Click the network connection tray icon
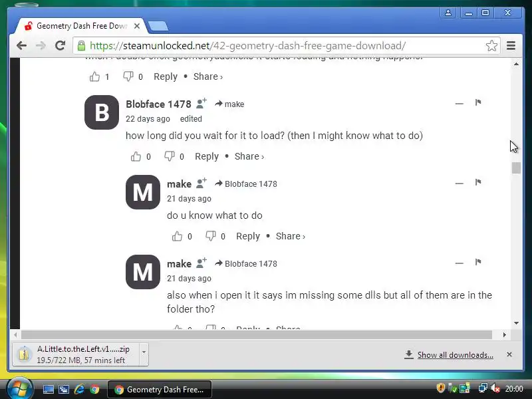 click(483, 388)
